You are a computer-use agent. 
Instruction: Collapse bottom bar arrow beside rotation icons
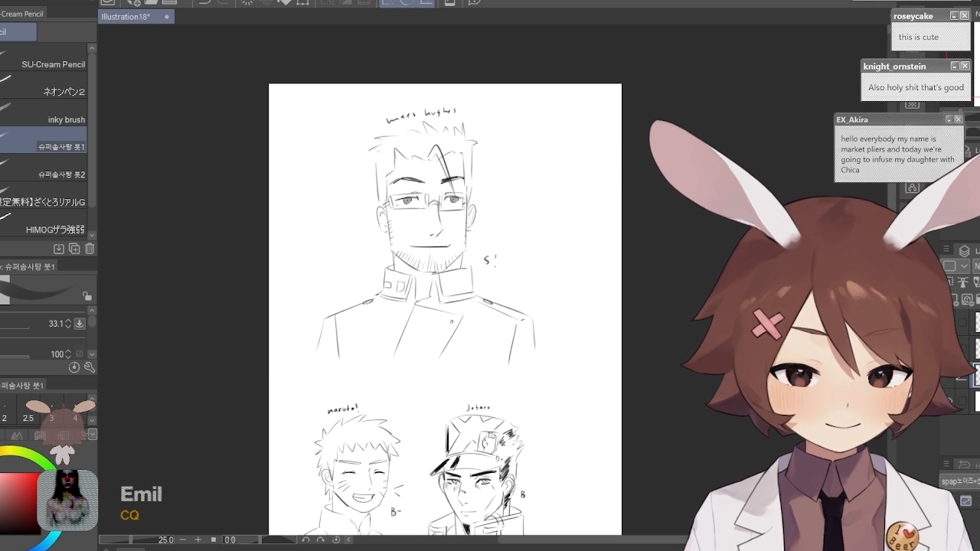tap(348, 540)
